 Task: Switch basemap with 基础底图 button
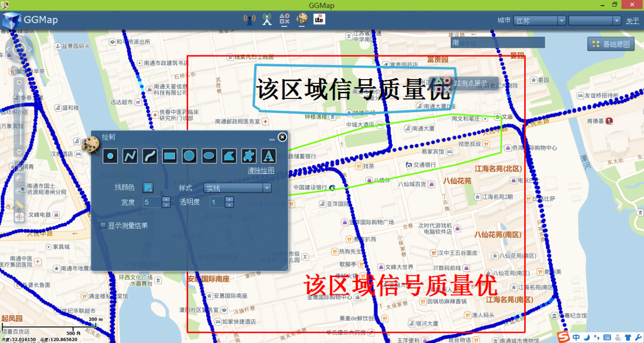pos(611,44)
